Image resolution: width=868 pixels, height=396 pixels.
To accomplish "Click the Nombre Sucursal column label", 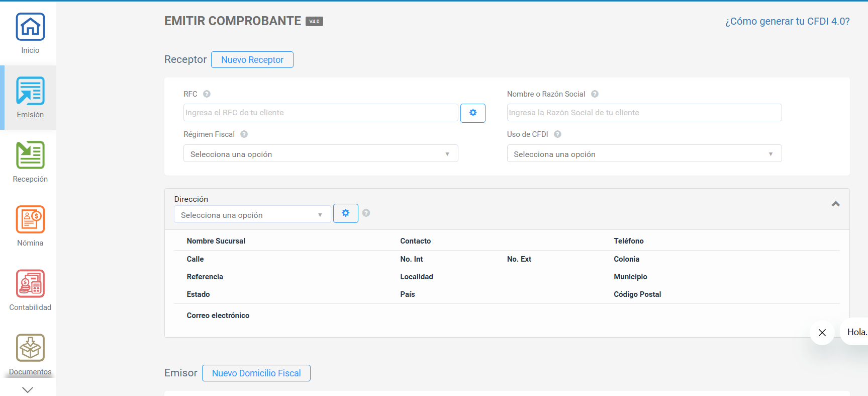I will click(216, 241).
